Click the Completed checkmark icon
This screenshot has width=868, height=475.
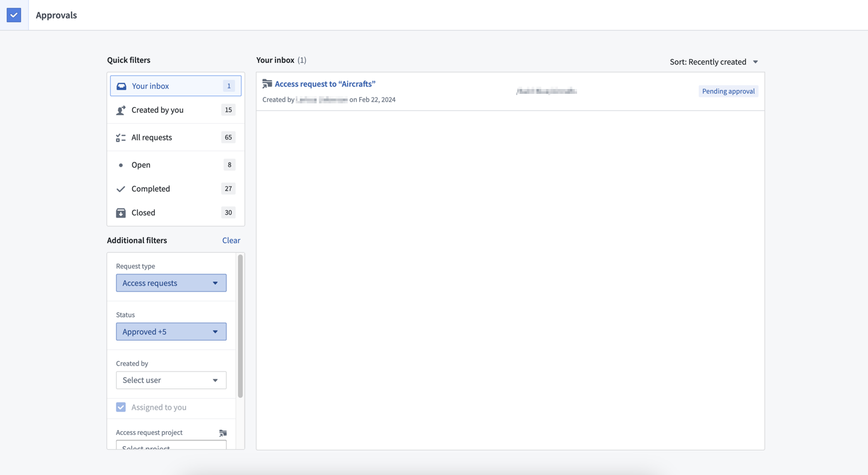coord(121,189)
